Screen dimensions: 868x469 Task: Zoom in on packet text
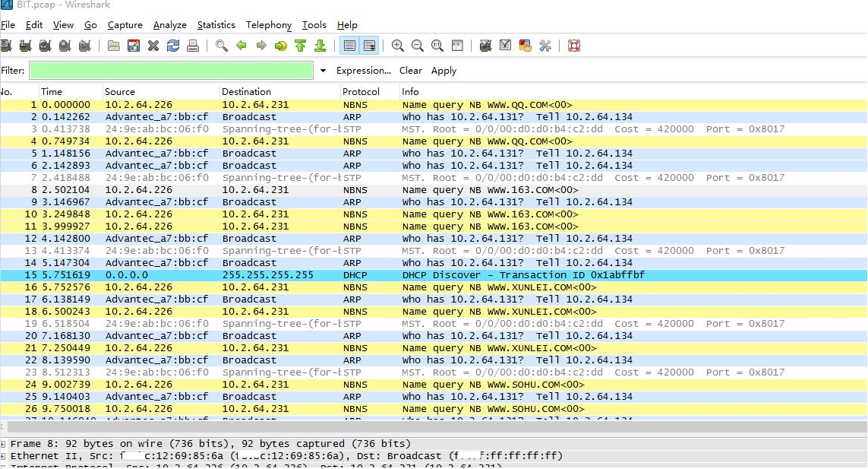[x=398, y=46]
